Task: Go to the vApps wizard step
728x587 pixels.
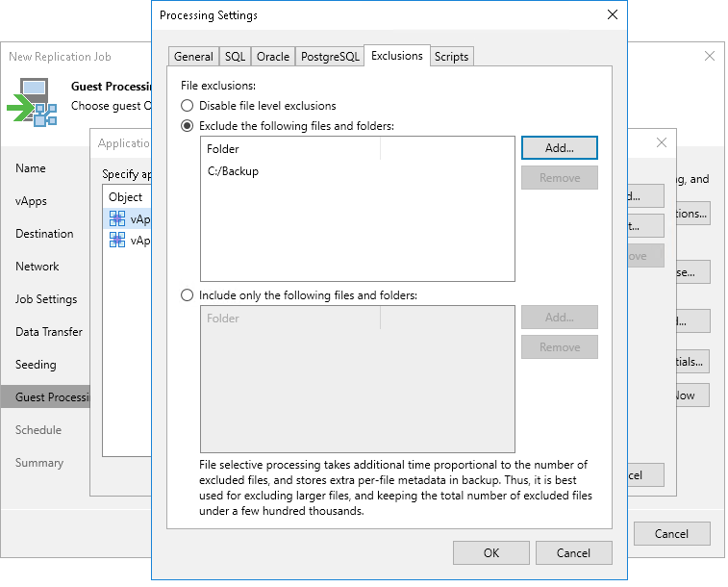Action: pos(31,201)
